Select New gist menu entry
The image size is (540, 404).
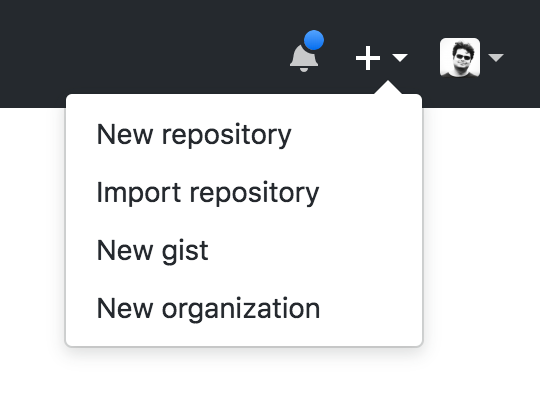244,250
